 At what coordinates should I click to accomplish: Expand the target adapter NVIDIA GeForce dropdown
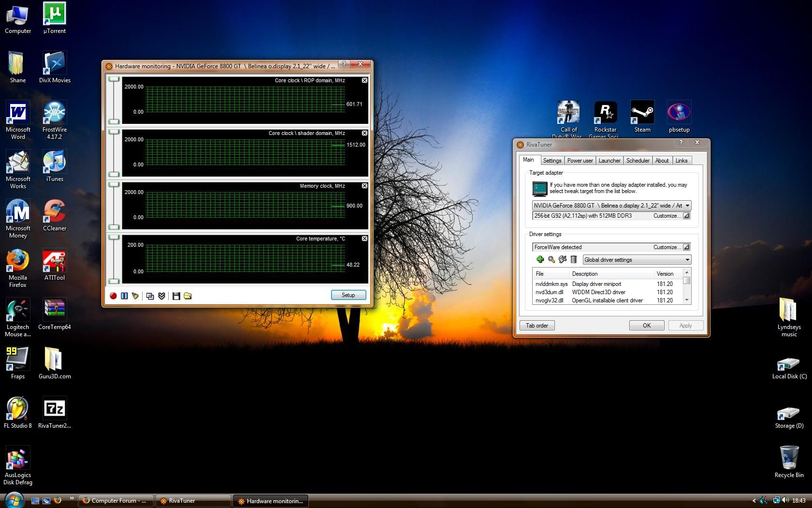click(x=687, y=206)
